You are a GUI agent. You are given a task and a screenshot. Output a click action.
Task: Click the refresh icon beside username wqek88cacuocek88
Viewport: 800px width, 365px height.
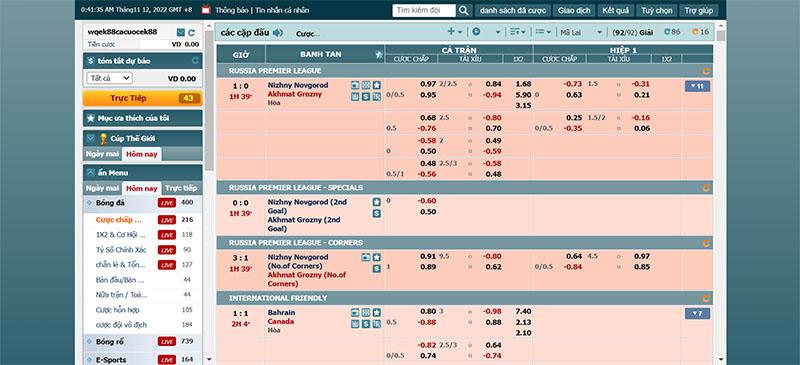coord(191,32)
